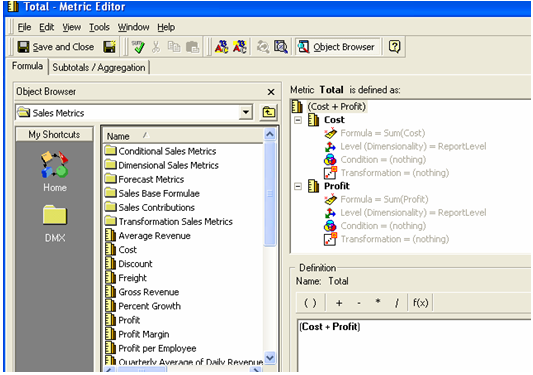Open the Edit menu

click(x=47, y=27)
